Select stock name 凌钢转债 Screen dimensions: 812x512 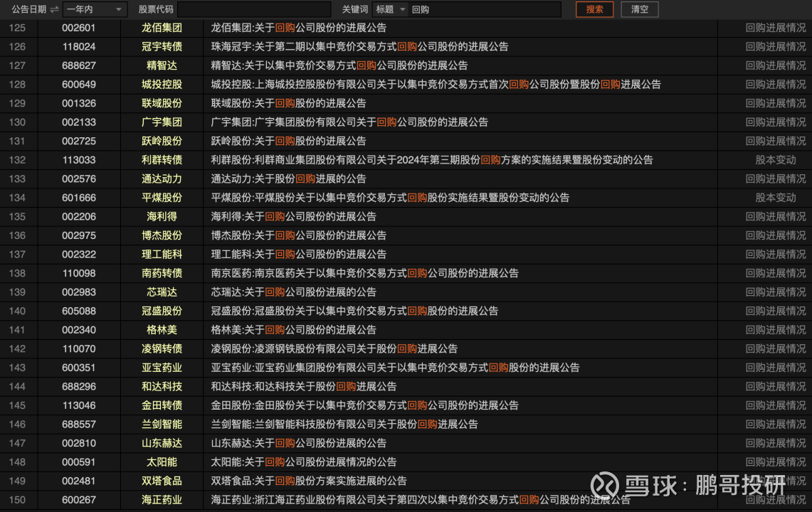click(x=162, y=349)
